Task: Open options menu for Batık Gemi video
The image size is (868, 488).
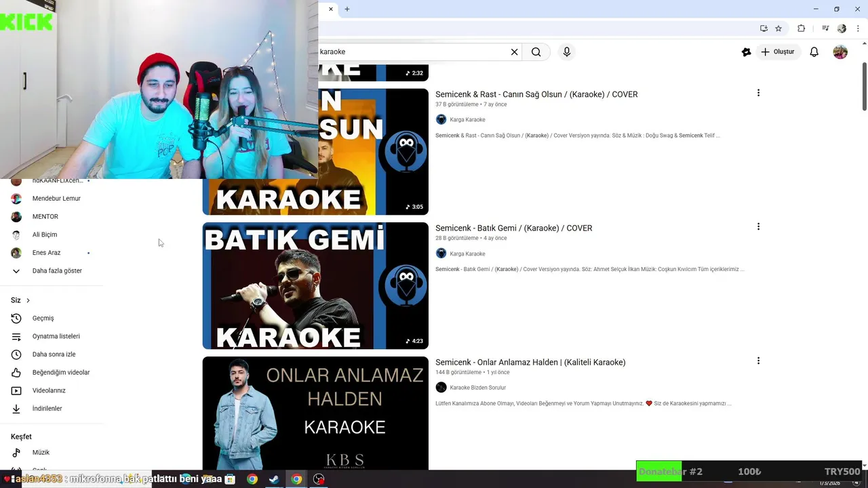Action: click(758, 227)
